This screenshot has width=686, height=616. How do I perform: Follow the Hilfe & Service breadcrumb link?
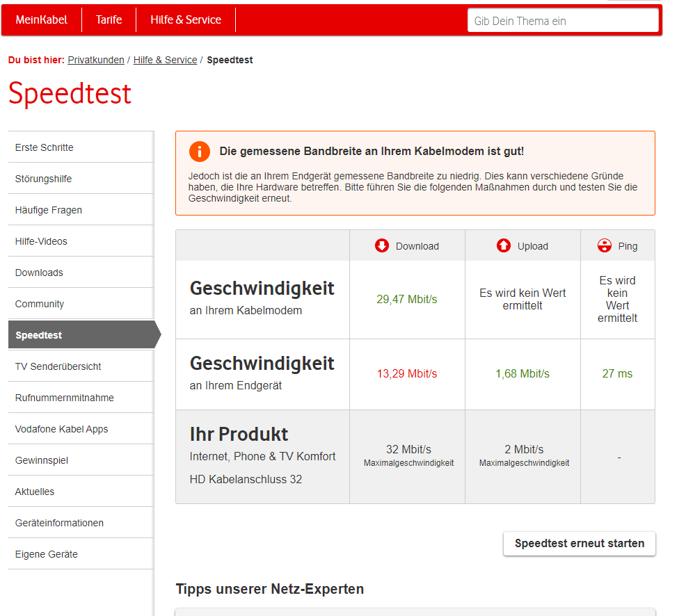165,60
